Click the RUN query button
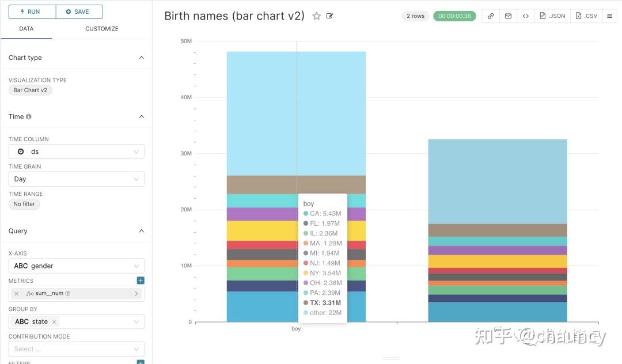The image size is (622, 364). click(32, 12)
